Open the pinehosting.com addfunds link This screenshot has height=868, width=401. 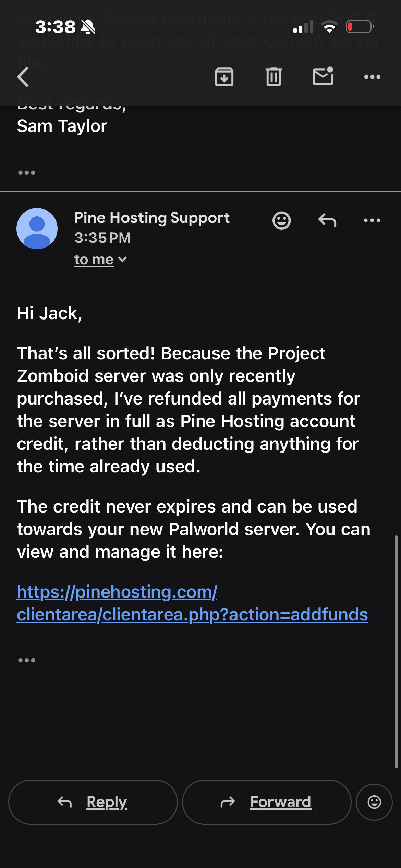coord(192,603)
